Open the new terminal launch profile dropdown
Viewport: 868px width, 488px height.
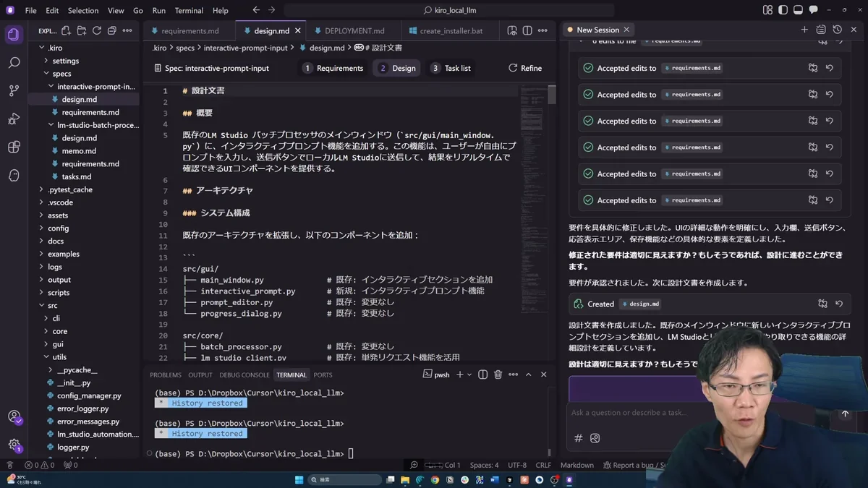click(x=469, y=374)
